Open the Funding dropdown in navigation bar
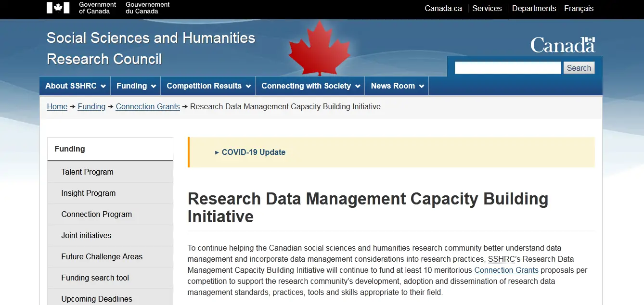This screenshot has height=305, width=644. coord(136,86)
